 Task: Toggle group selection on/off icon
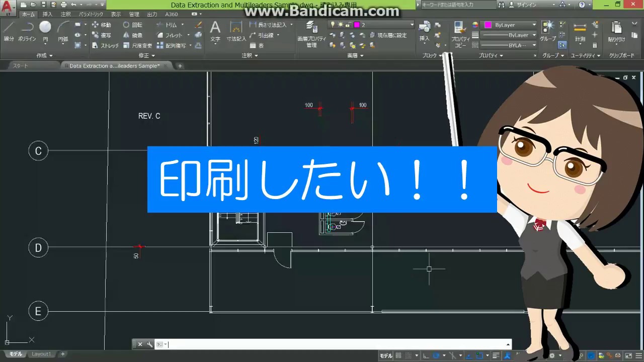point(562,45)
